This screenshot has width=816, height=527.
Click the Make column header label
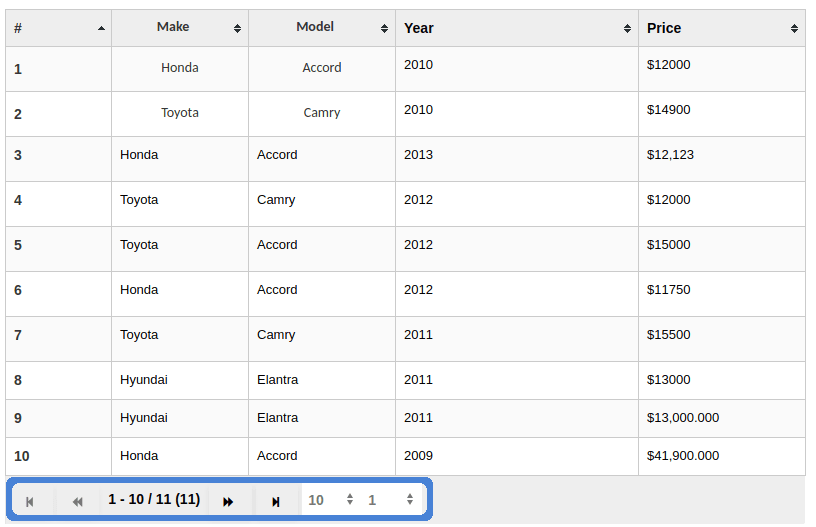point(173,27)
